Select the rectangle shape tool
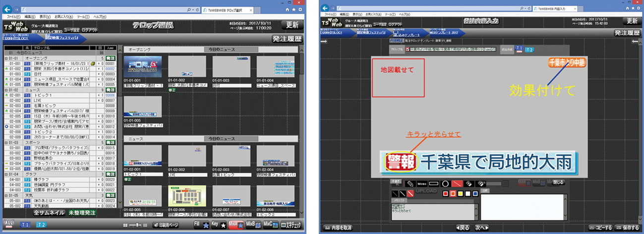Viewport: 644px width, 234px height. (x=434, y=183)
